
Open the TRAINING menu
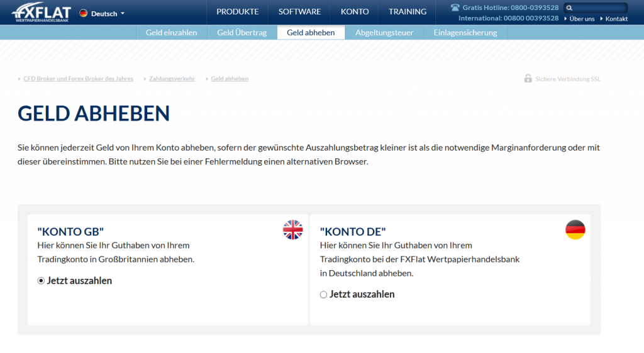[408, 12]
